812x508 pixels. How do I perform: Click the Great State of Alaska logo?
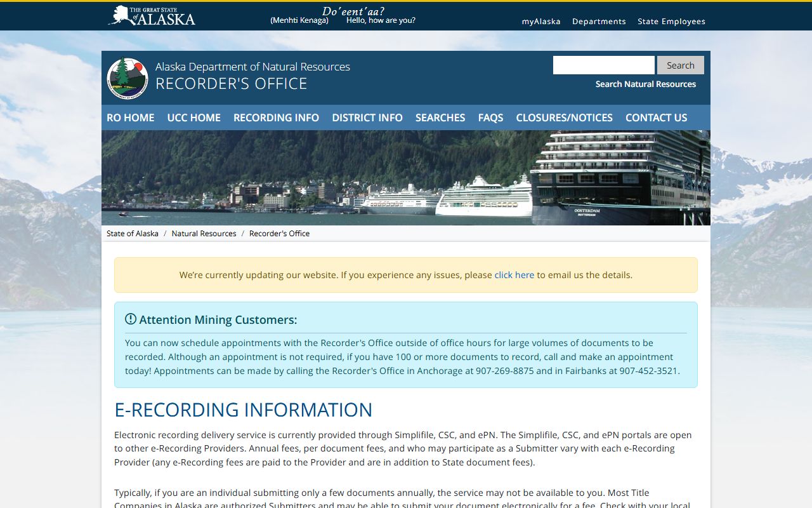tap(152, 16)
